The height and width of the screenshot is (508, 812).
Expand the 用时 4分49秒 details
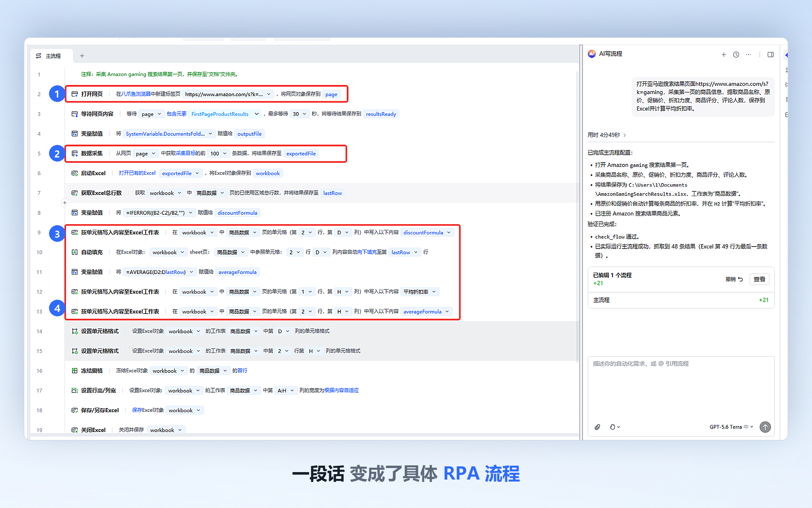click(607, 135)
